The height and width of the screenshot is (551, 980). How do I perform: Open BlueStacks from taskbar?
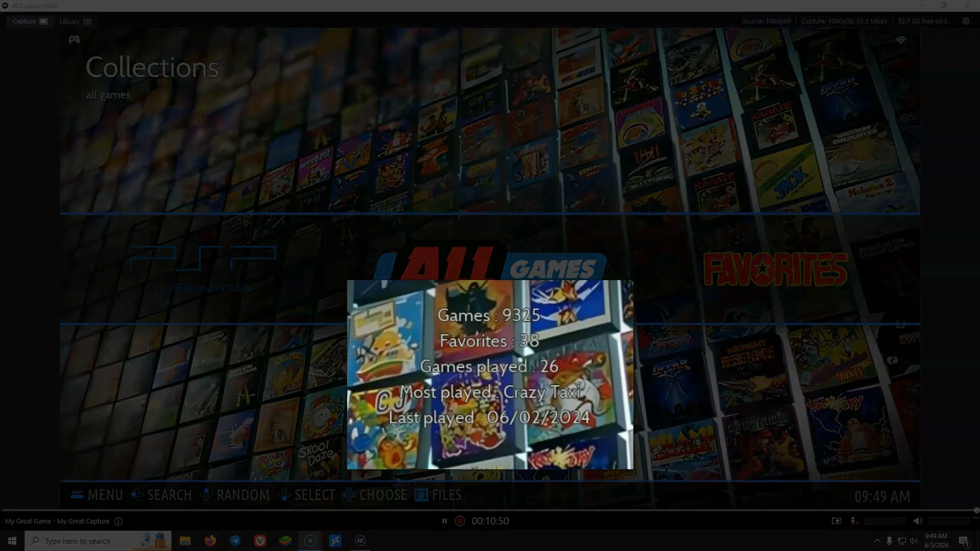(x=285, y=541)
